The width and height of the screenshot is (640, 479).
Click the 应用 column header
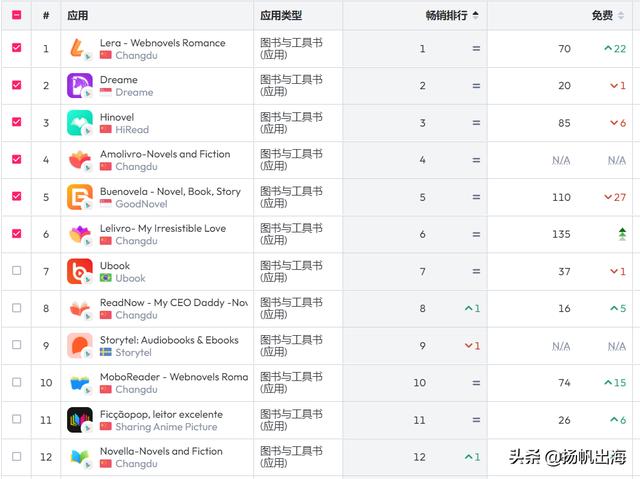pos(77,15)
